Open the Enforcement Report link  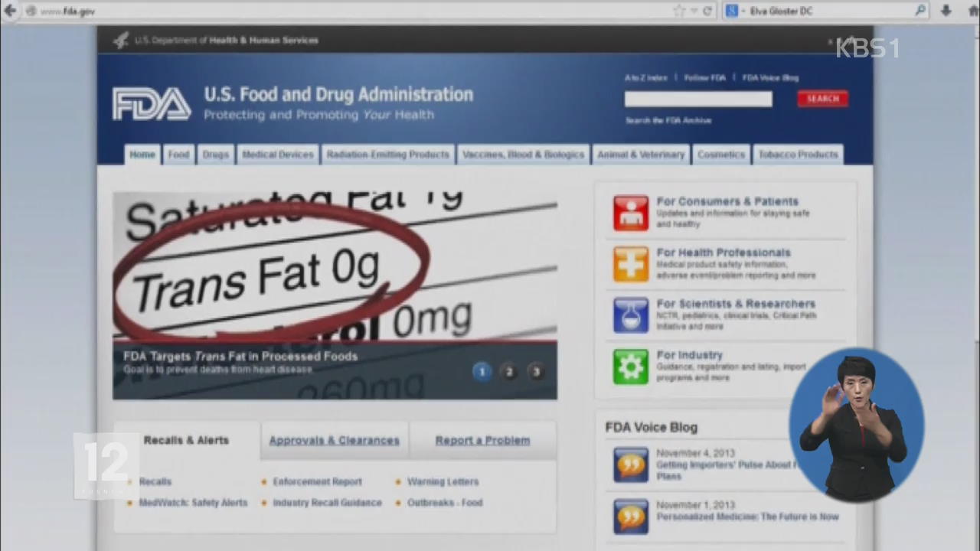pos(317,482)
